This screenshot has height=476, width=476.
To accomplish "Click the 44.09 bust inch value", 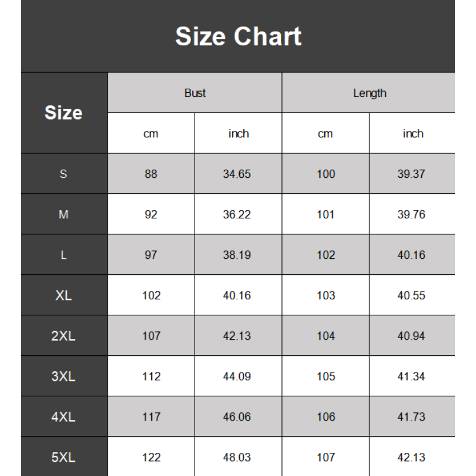I will point(237,377).
